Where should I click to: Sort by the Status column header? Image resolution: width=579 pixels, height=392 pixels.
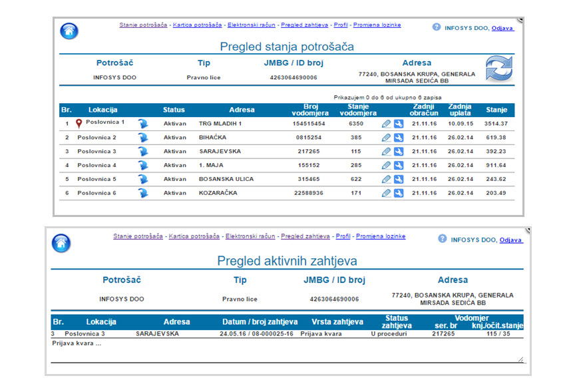[174, 110]
